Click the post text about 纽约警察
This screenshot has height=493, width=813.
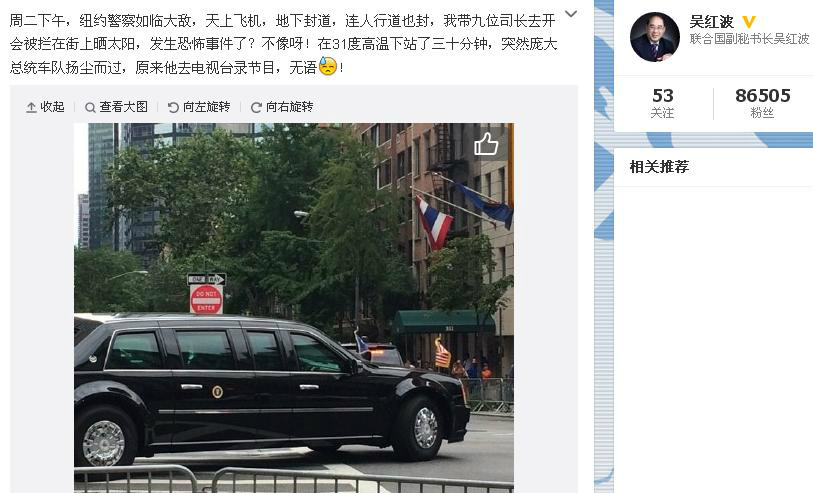tap(283, 44)
